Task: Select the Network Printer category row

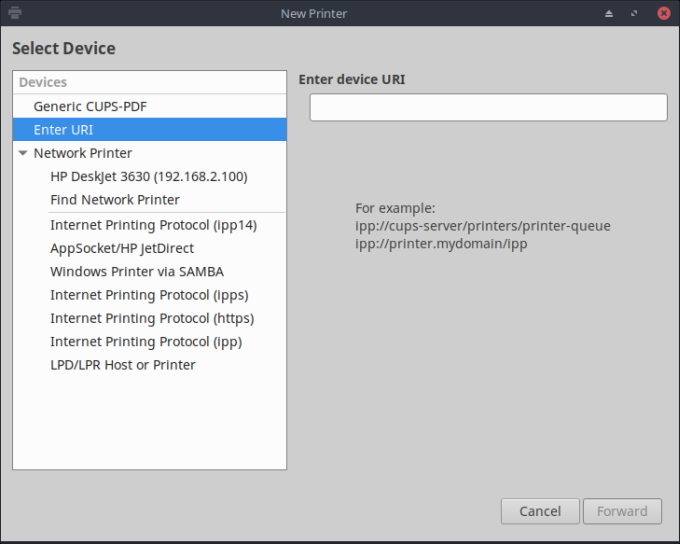Action: pyautogui.click(x=83, y=153)
